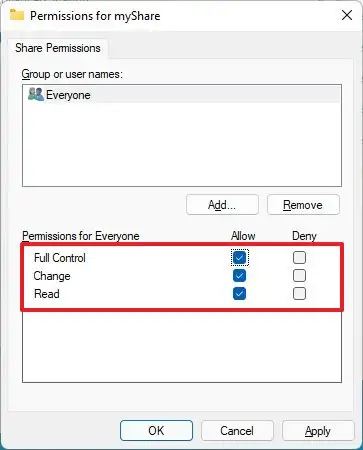Image resolution: width=363 pixels, height=450 pixels.
Task: Click the Cancel button
Action: pos(237,431)
